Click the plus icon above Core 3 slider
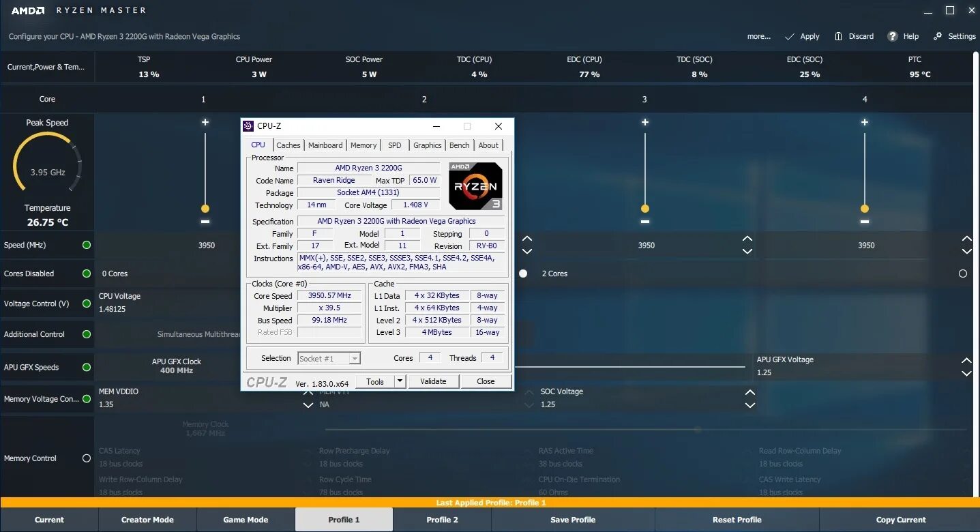Image resolution: width=980 pixels, height=532 pixels. pyautogui.click(x=645, y=122)
